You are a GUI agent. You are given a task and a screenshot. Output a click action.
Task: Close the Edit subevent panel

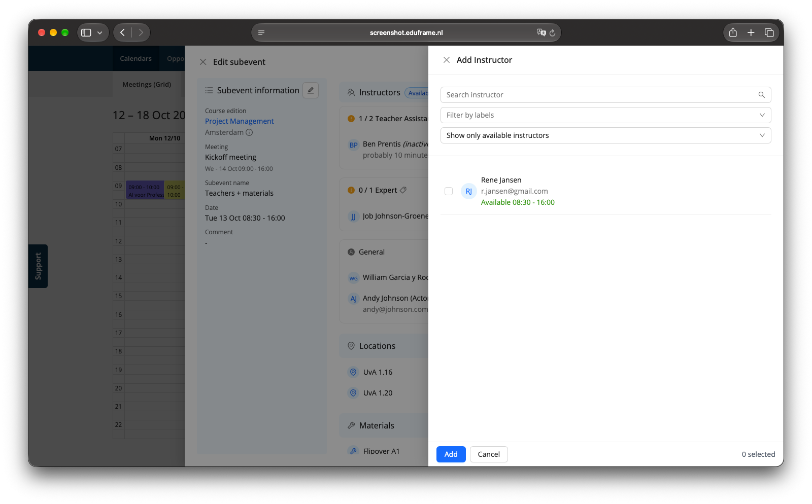pyautogui.click(x=203, y=62)
